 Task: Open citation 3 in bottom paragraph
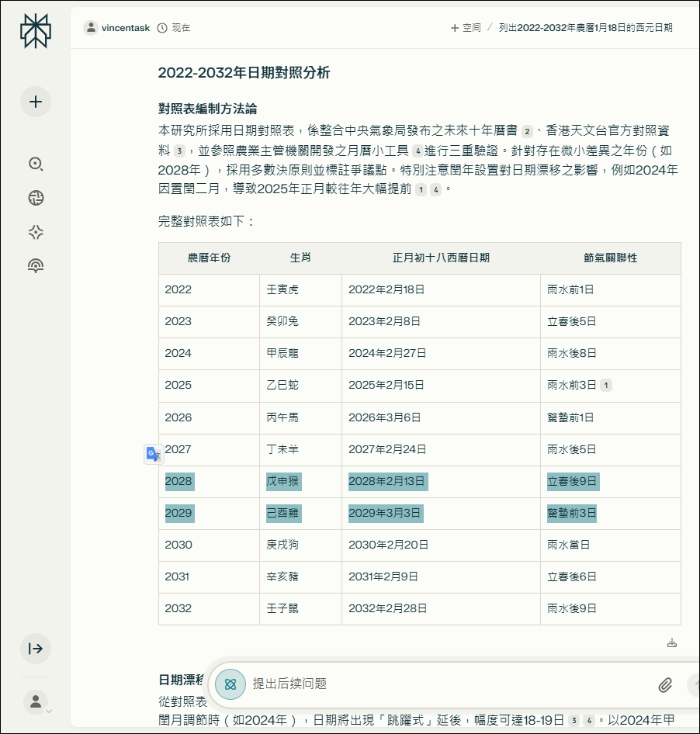(x=574, y=721)
